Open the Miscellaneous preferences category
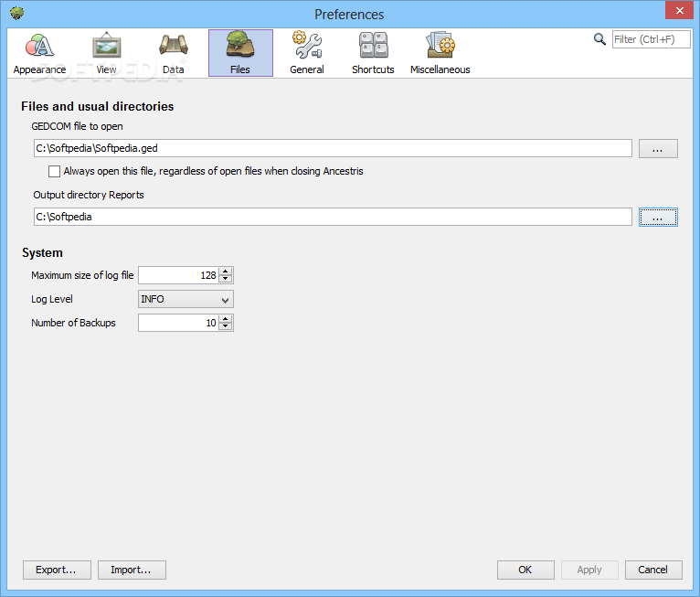The width and height of the screenshot is (700, 597). (440, 53)
